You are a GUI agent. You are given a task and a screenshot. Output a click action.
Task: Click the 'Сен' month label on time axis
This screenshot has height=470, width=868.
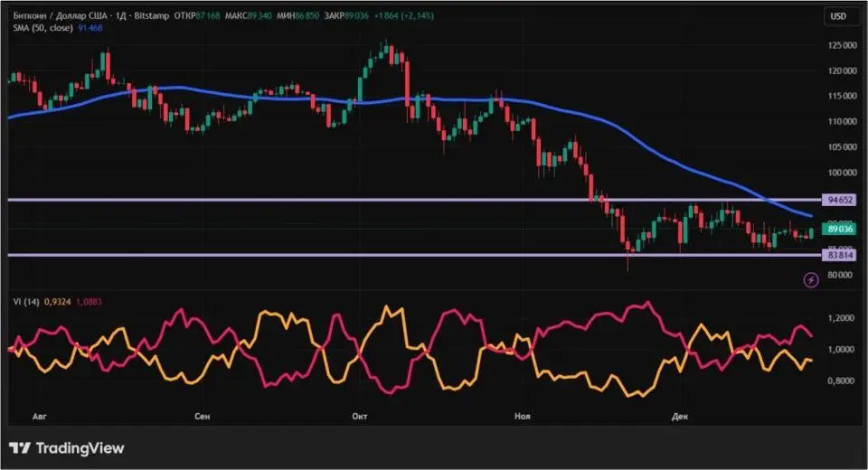[203, 416]
